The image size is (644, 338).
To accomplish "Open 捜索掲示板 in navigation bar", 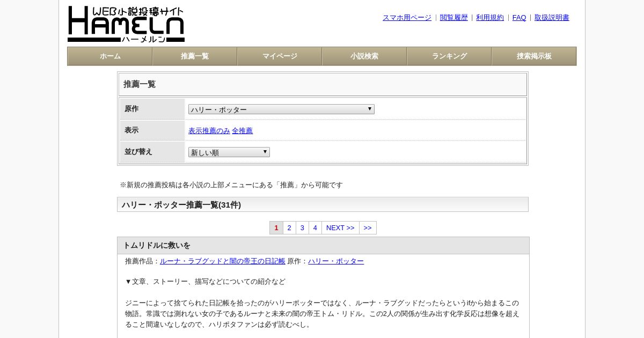I will (x=534, y=56).
